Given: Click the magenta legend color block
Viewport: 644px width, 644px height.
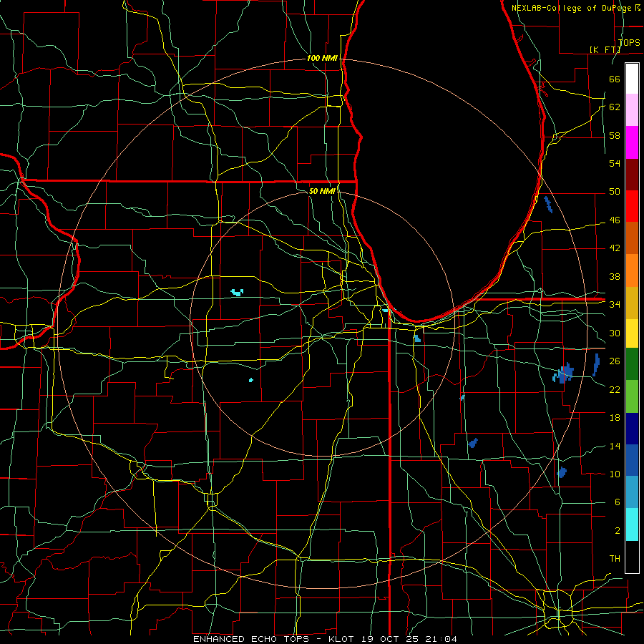Looking at the screenshot, I should click(x=632, y=142).
